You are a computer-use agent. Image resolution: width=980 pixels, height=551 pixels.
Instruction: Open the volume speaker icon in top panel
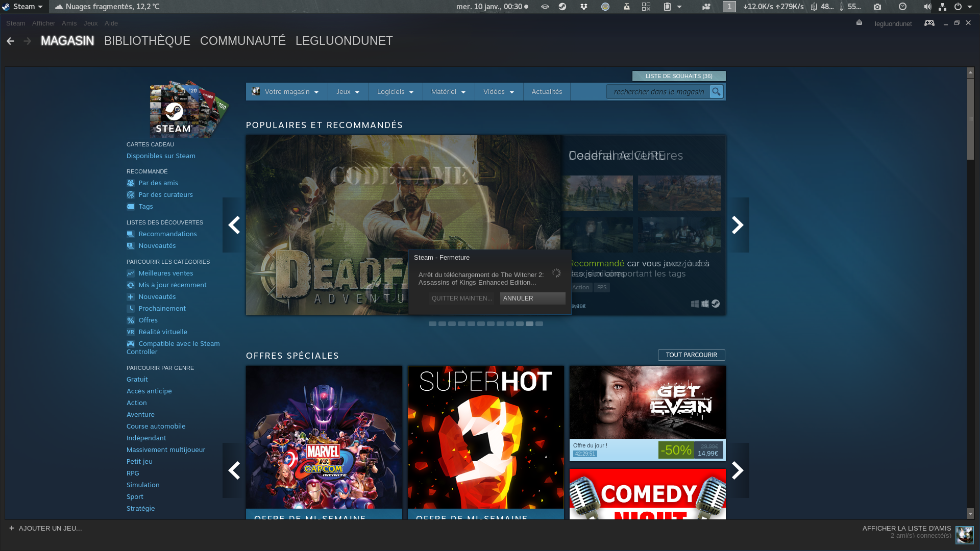click(x=927, y=7)
